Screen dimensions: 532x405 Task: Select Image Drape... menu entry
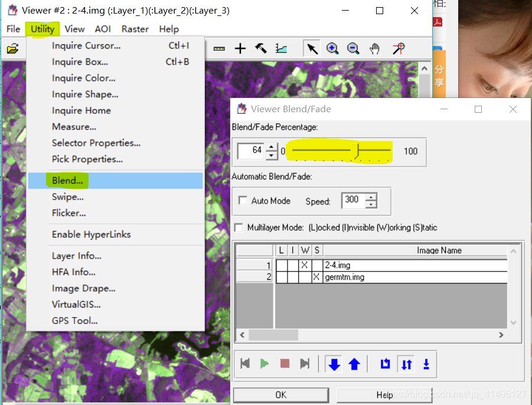pos(115,288)
